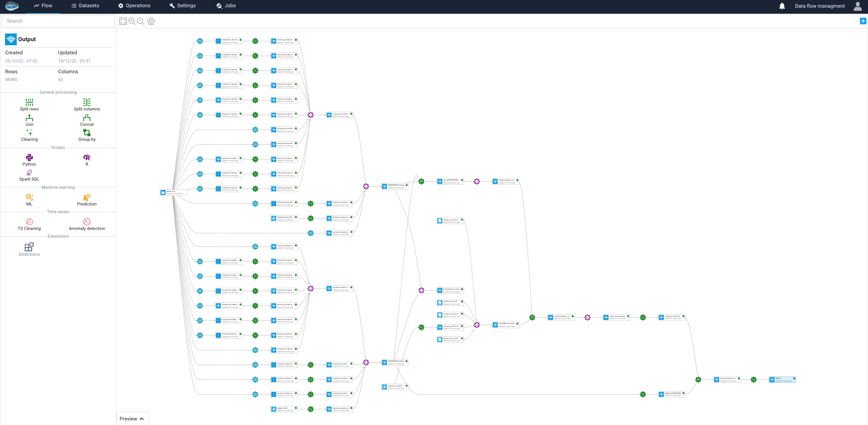Delete selection with the trash icon
This screenshot has width=868, height=425.
coord(151,21)
